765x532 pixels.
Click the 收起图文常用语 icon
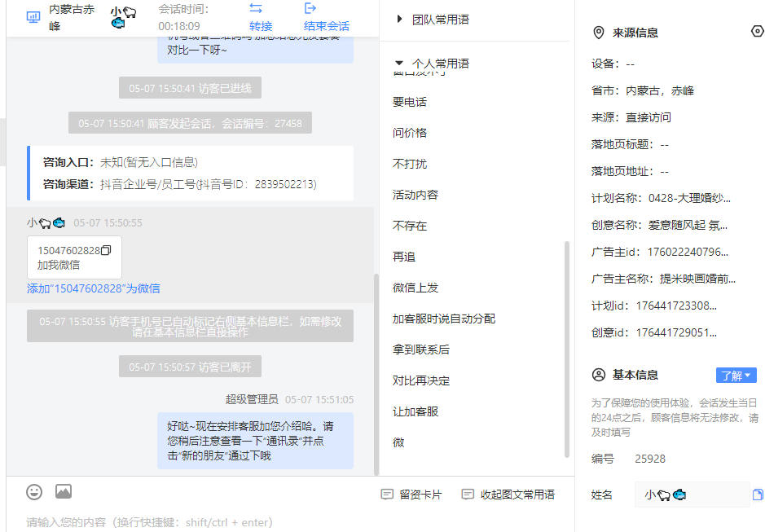point(468,495)
